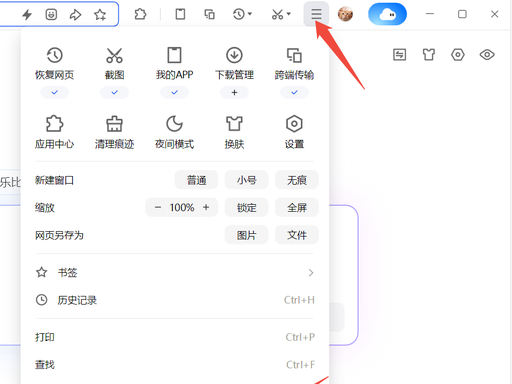Click the blue cloud assistant button
The width and height of the screenshot is (512, 384).
click(387, 14)
